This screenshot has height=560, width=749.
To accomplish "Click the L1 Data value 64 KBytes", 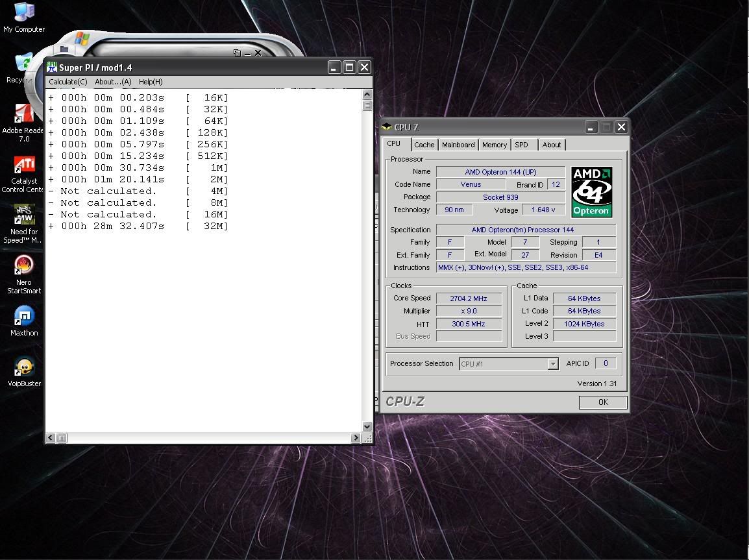I will point(584,298).
